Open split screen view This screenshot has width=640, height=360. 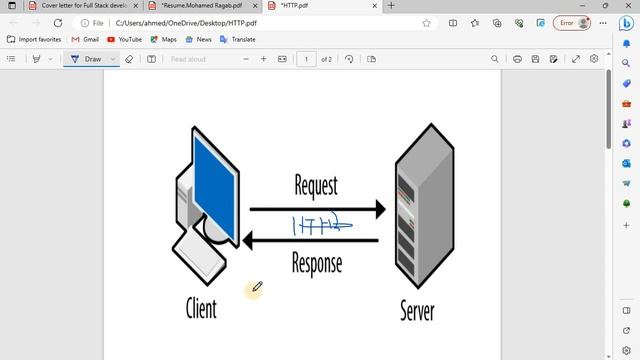[453, 23]
